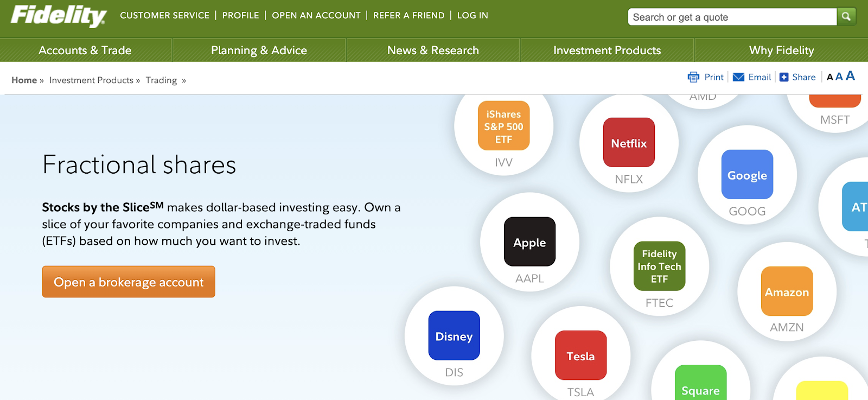Open the Why Fidelity menu
The width and height of the screenshot is (868, 400).
point(781,50)
